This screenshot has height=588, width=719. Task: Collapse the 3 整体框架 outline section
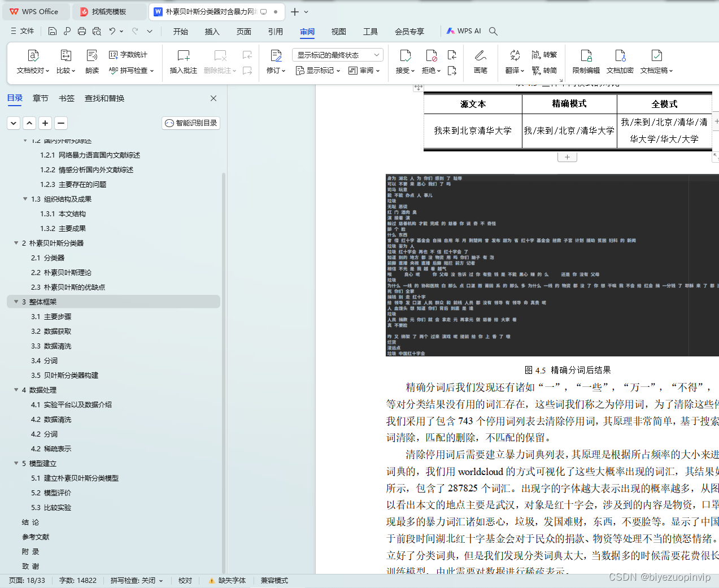(x=16, y=301)
